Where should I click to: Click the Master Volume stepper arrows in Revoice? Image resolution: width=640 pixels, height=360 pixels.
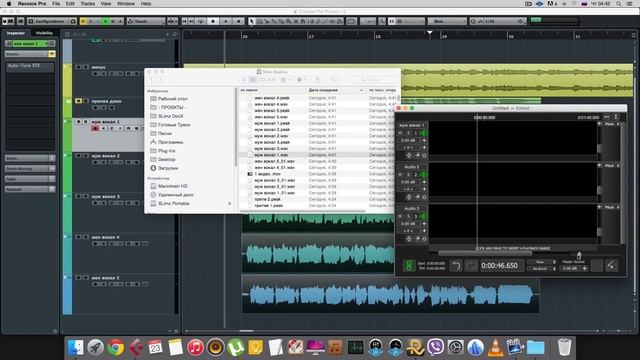(584, 269)
